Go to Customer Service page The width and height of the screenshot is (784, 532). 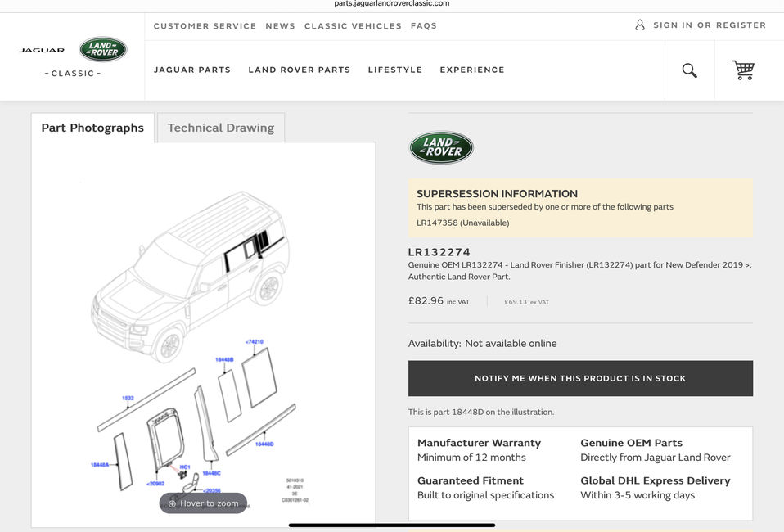coord(205,26)
